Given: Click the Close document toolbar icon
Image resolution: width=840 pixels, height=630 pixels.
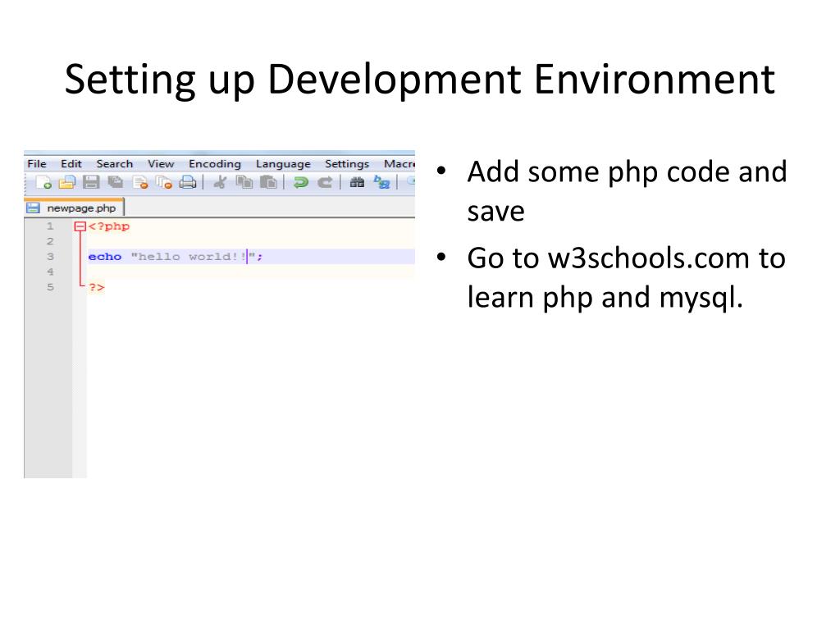Looking at the screenshot, I should pos(139,183).
